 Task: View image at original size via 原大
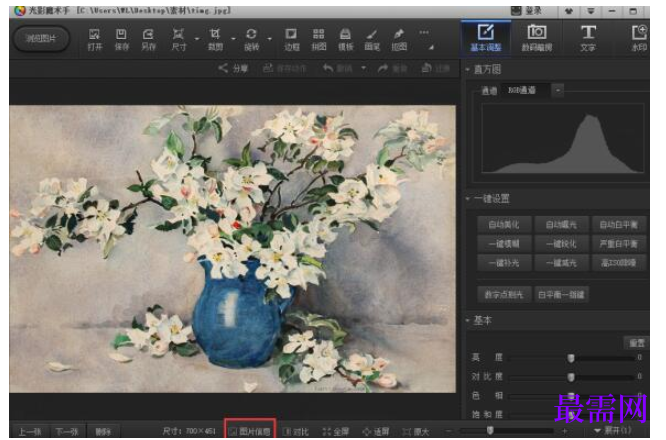click(x=415, y=432)
